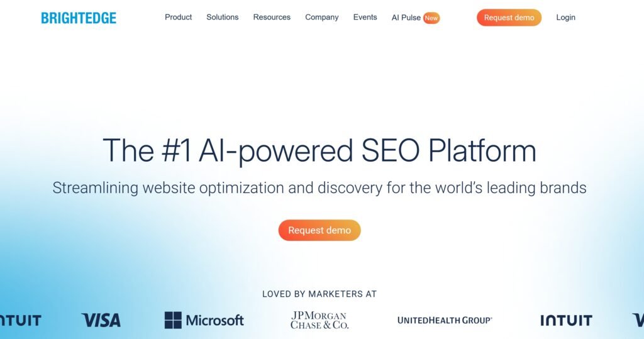Screen dimensions: 644x339
Task: Click the orange New badge
Action: tap(431, 18)
